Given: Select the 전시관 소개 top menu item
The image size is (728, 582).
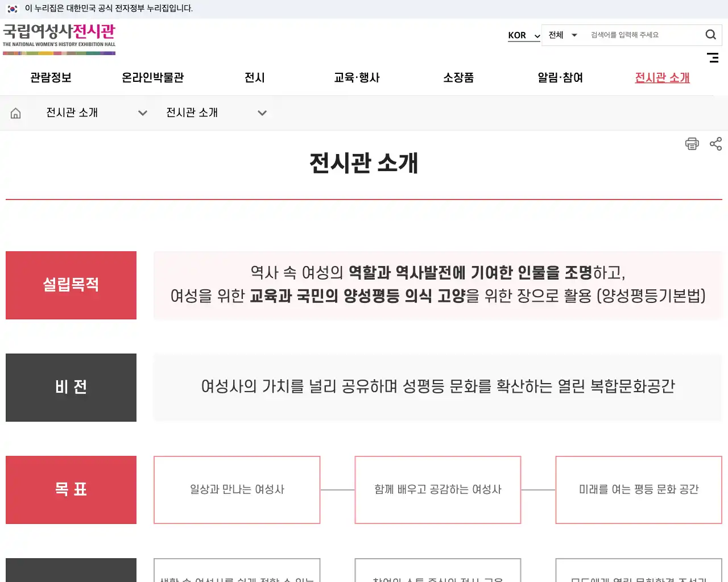Looking at the screenshot, I should point(662,78).
